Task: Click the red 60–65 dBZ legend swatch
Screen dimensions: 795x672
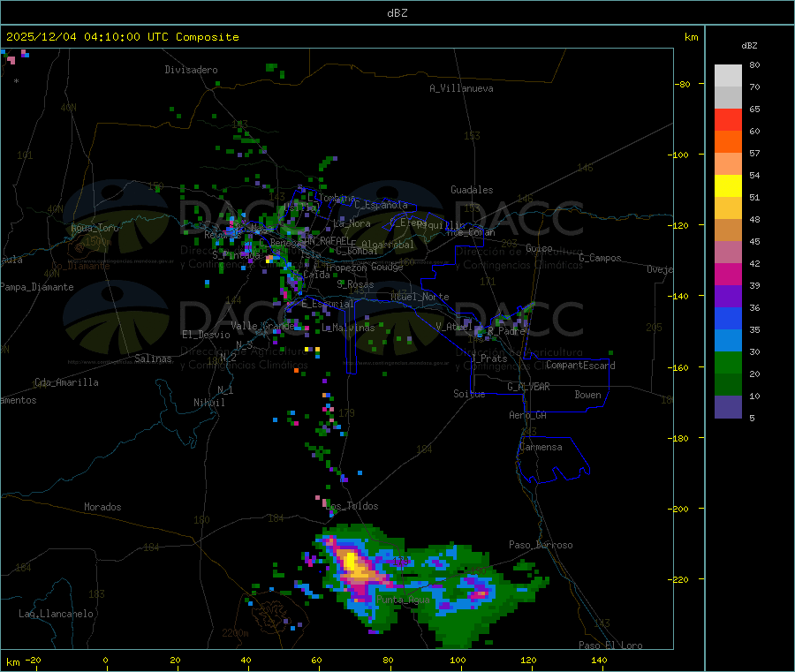Action: point(728,119)
